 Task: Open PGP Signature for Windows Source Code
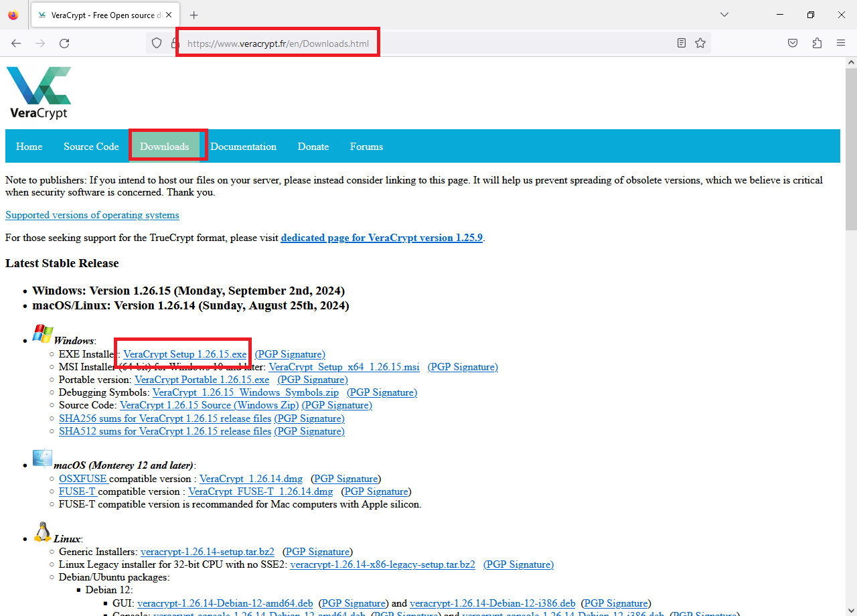pos(337,405)
